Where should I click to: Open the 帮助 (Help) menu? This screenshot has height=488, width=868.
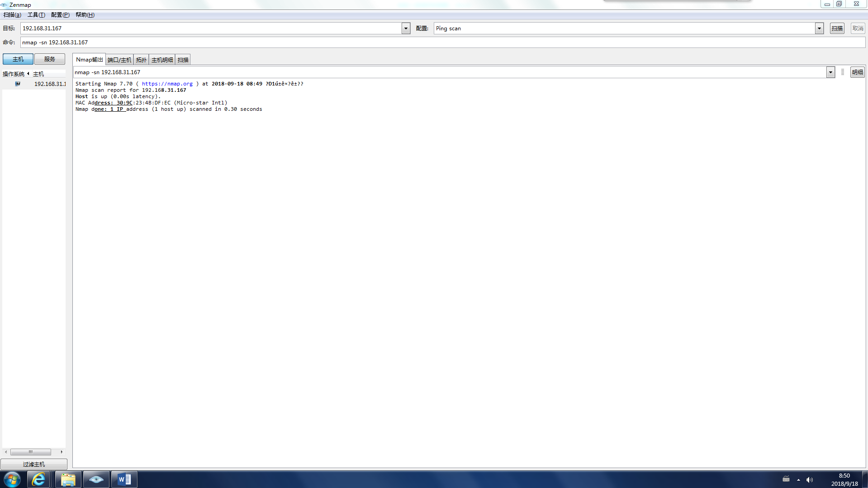click(85, 15)
